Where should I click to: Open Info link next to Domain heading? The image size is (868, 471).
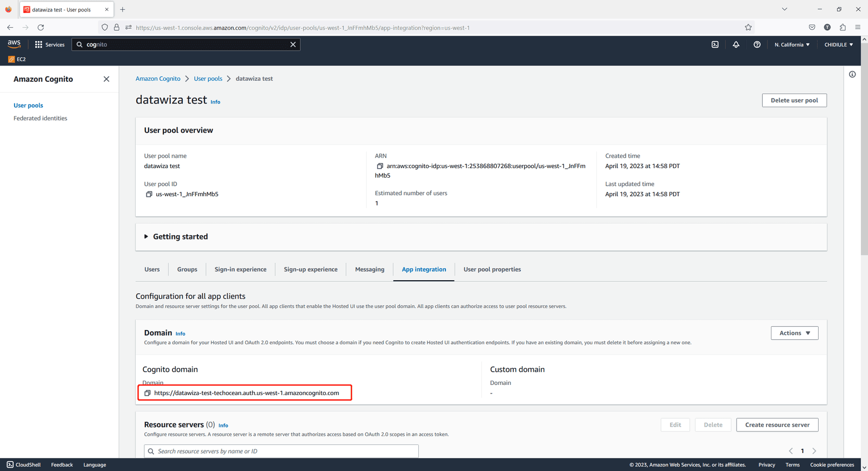180,334
